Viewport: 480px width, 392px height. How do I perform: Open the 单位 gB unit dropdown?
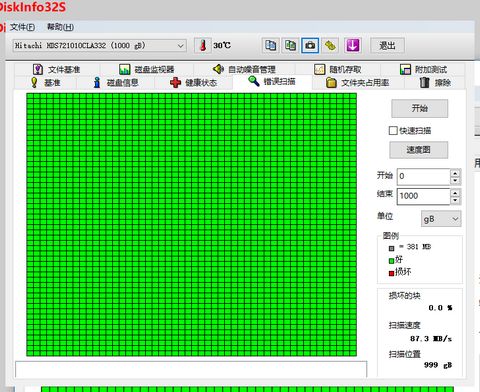point(441,219)
